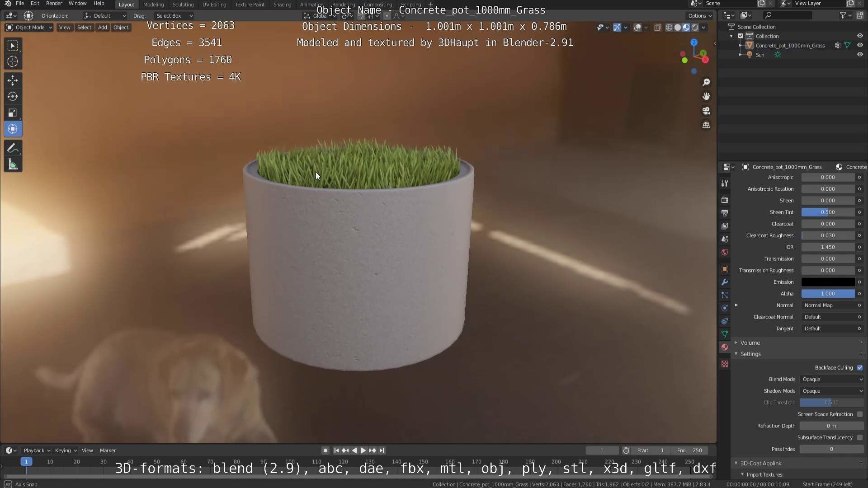This screenshot has width=868, height=488.
Task: Toggle Collection visibility eye icon
Action: (860, 36)
